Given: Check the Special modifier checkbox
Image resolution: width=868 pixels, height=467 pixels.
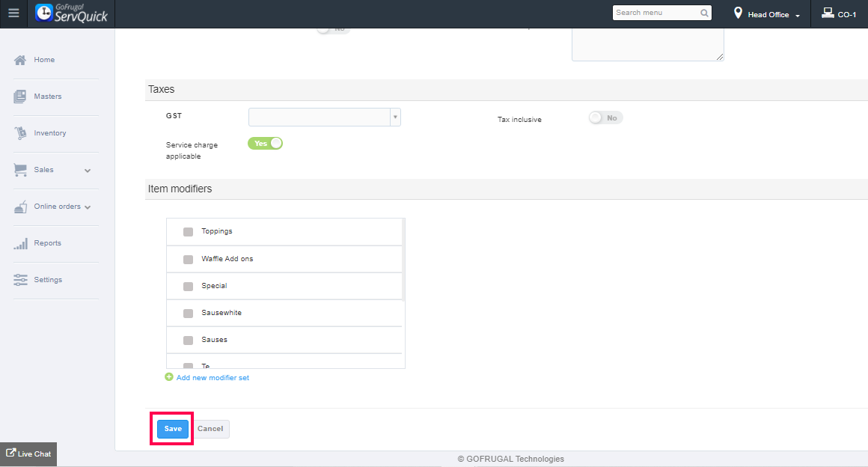Looking at the screenshot, I should click(189, 287).
